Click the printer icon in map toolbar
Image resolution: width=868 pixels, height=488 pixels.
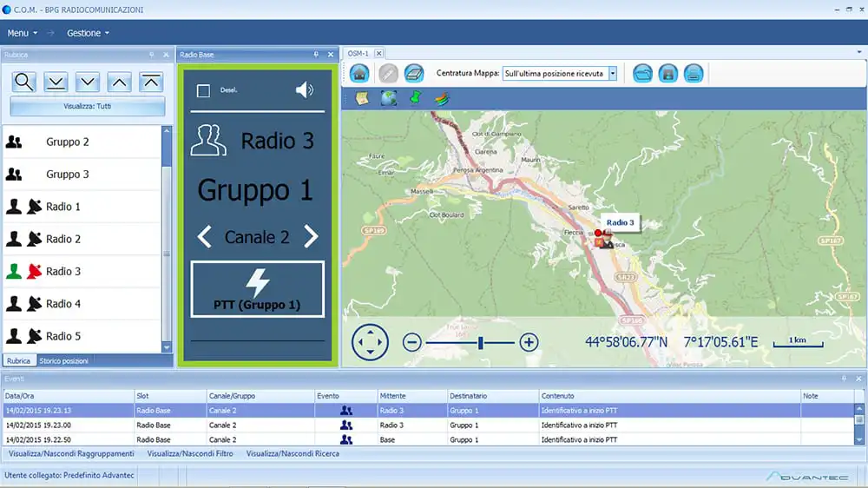(694, 74)
